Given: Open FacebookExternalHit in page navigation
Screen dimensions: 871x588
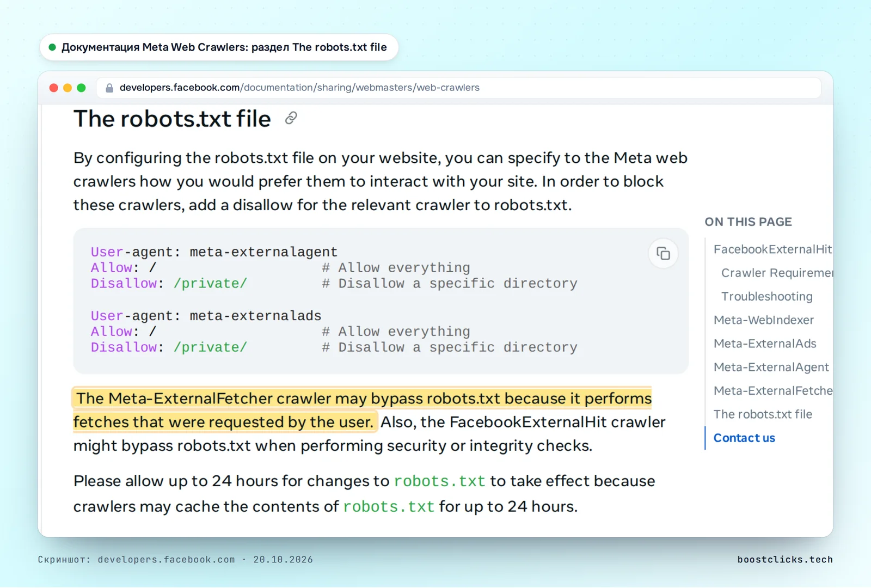Looking at the screenshot, I should (x=772, y=249).
